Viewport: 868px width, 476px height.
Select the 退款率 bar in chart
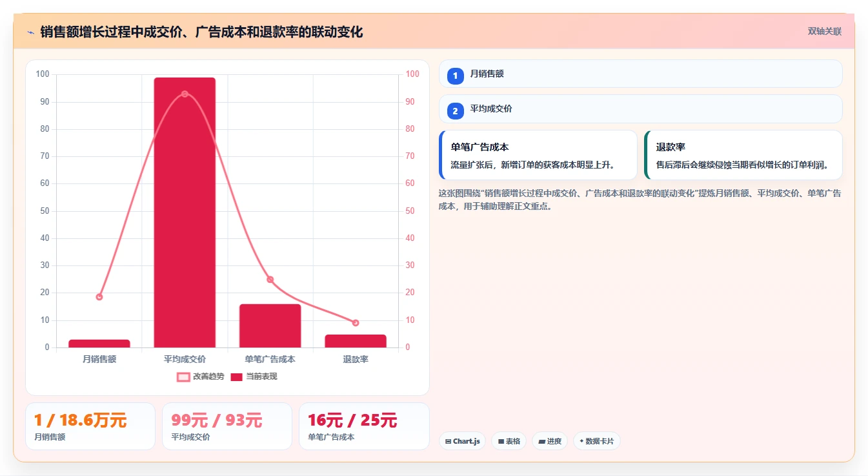click(x=356, y=341)
